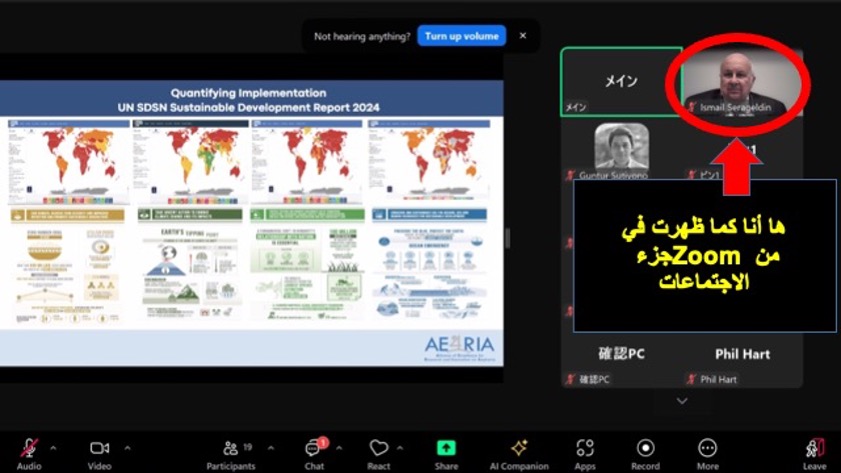This screenshot has width=841, height=473.
Task: Click the green Share screen button
Action: (446, 448)
